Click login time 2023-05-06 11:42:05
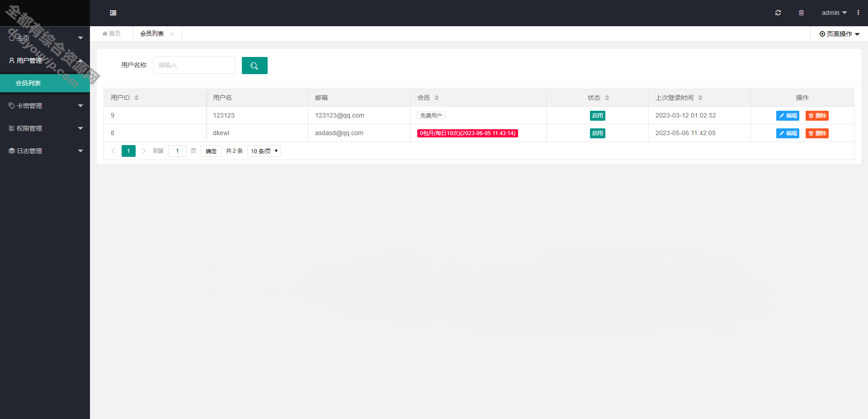 (x=685, y=133)
